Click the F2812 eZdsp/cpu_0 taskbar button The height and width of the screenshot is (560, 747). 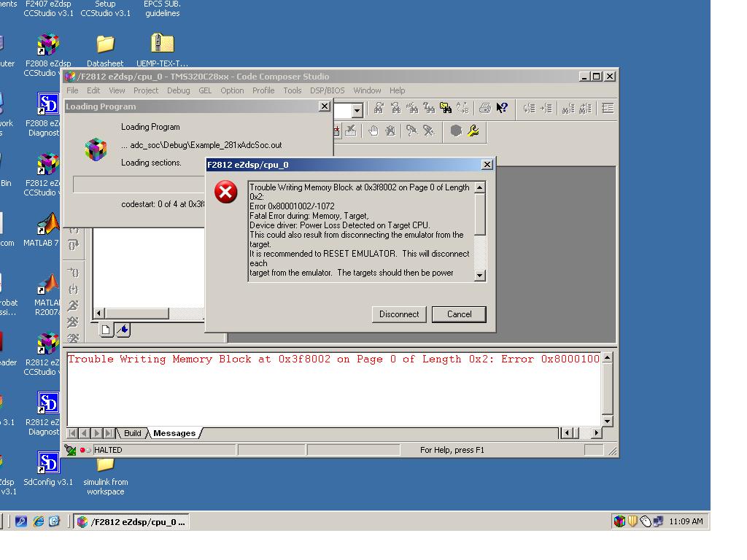131,522
